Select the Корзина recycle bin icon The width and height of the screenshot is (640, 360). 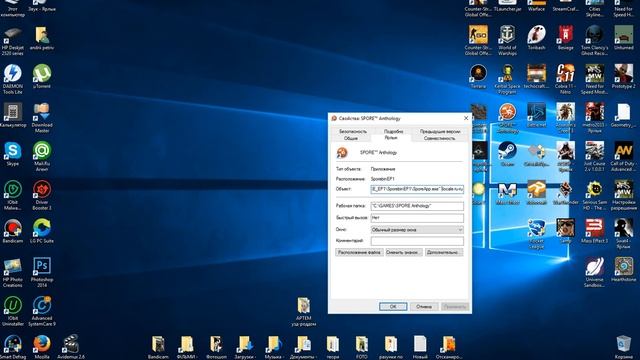tap(623, 347)
